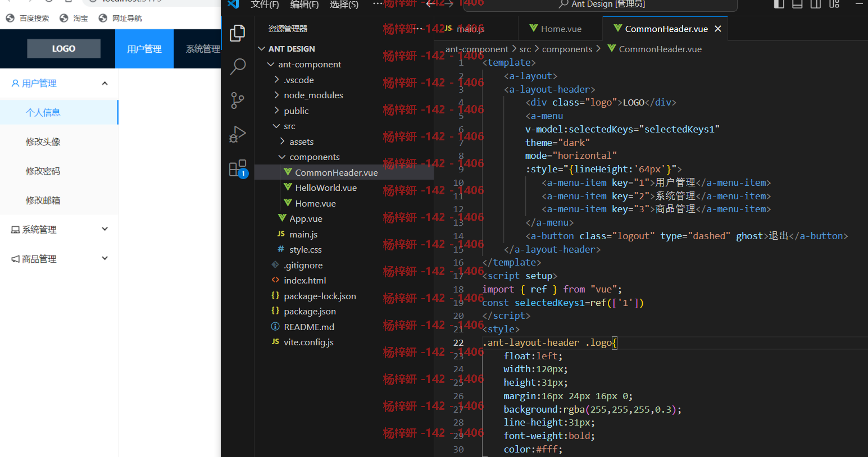Click the JS icon beside vite.config.js
Viewport: 868px width, 457px height.
click(x=275, y=342)
